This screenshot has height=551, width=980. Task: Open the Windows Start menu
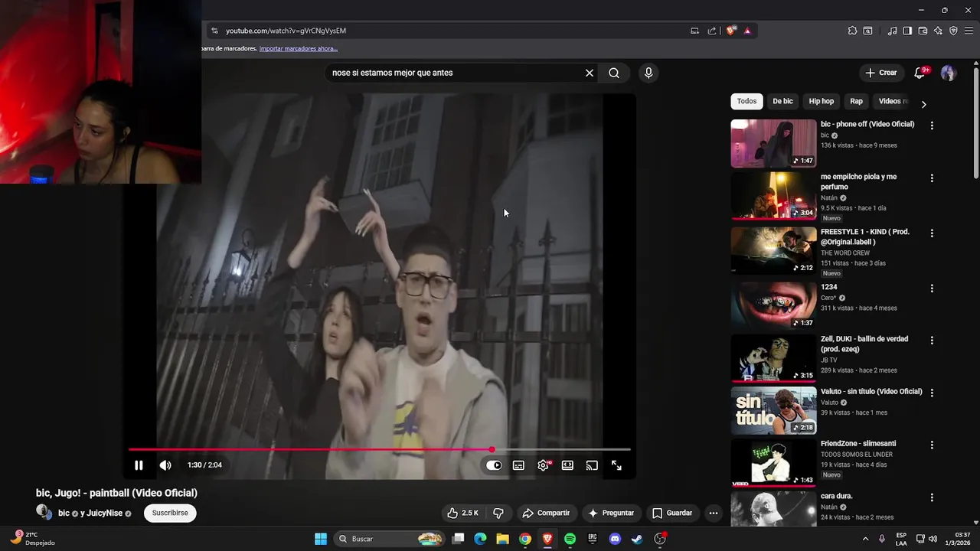pos(321,539)
